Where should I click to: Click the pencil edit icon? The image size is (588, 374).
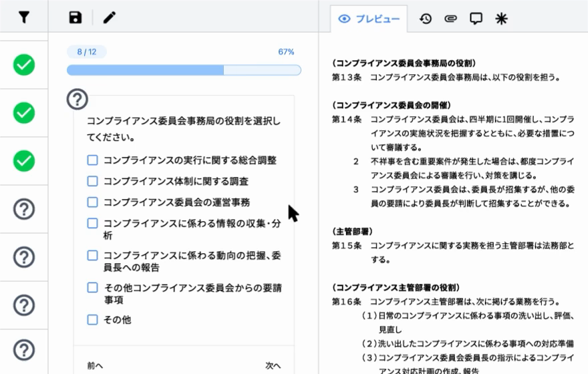(x=109, y=18)
